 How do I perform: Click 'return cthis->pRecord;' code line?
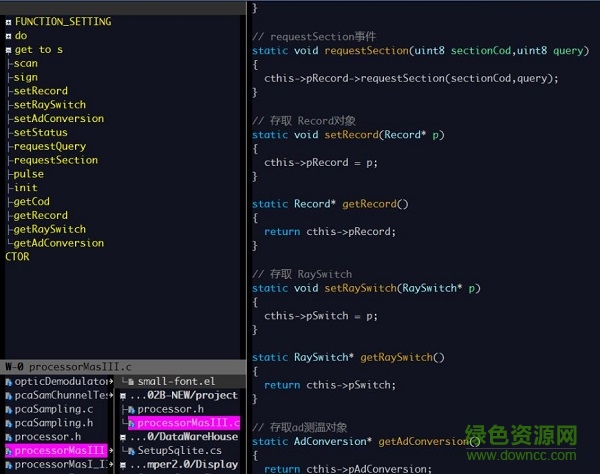coord(330,232)
